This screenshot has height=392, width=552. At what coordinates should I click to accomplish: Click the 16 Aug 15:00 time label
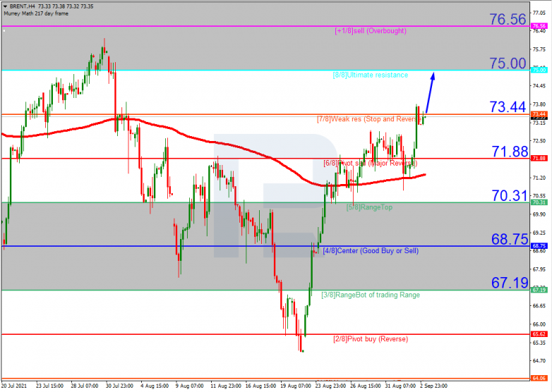[x=260, y=386]
